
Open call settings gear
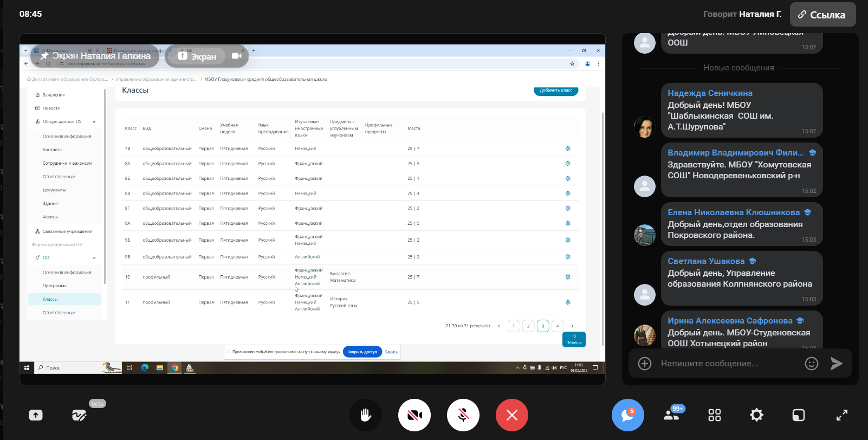pos(756,415)
